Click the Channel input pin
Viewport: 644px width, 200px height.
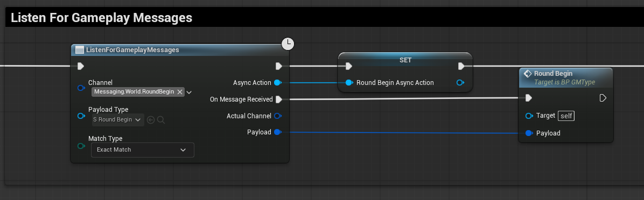[x=81, y=88]
